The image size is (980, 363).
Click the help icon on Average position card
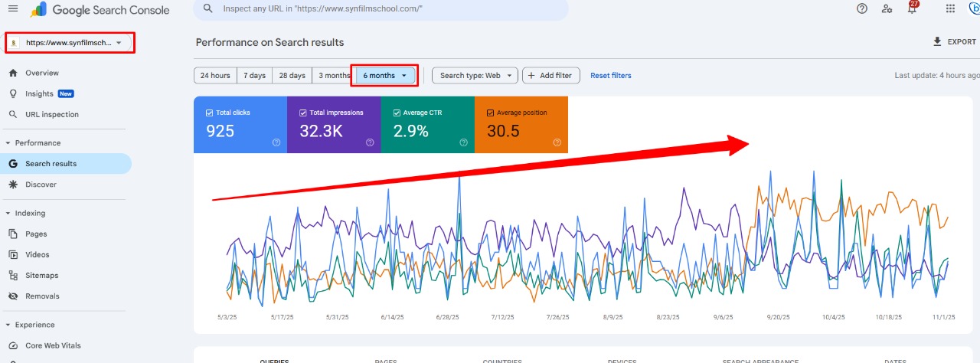(x=557, y=142)
